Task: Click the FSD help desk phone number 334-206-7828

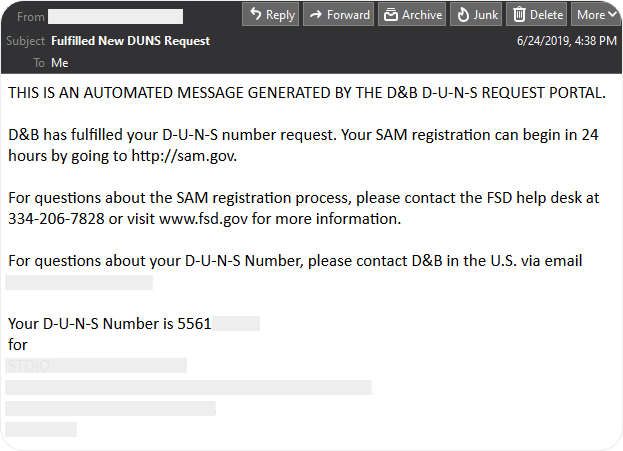Action: (56, 219)
